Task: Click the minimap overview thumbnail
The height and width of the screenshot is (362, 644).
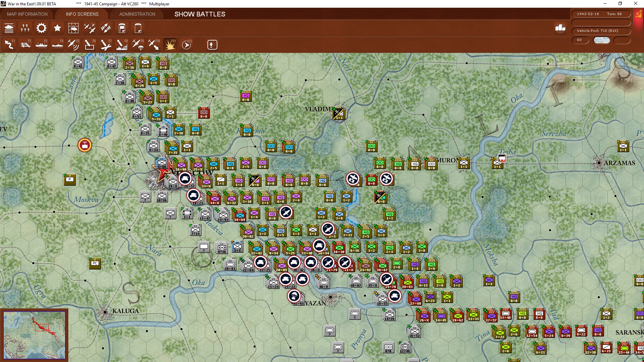Action: coord(34,335)
